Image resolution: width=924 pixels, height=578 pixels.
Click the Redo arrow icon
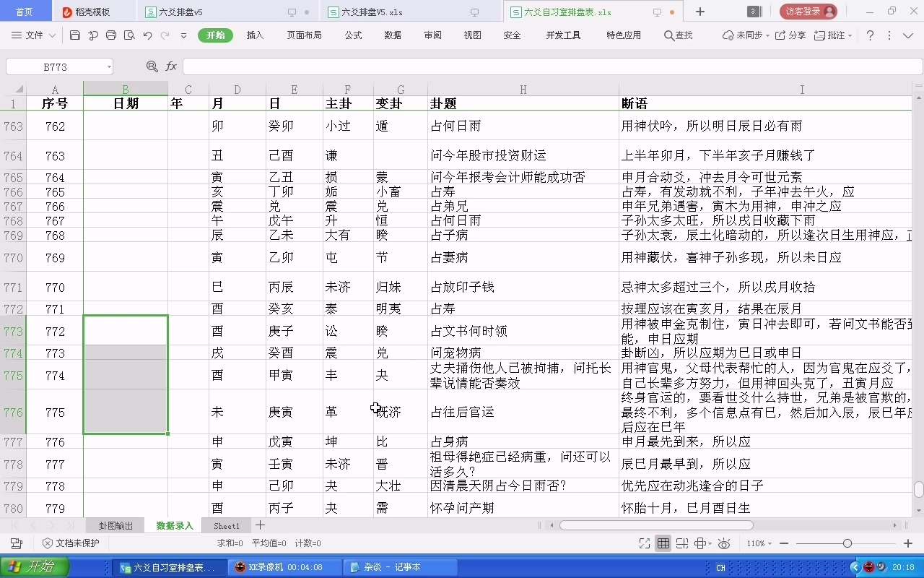165,35
